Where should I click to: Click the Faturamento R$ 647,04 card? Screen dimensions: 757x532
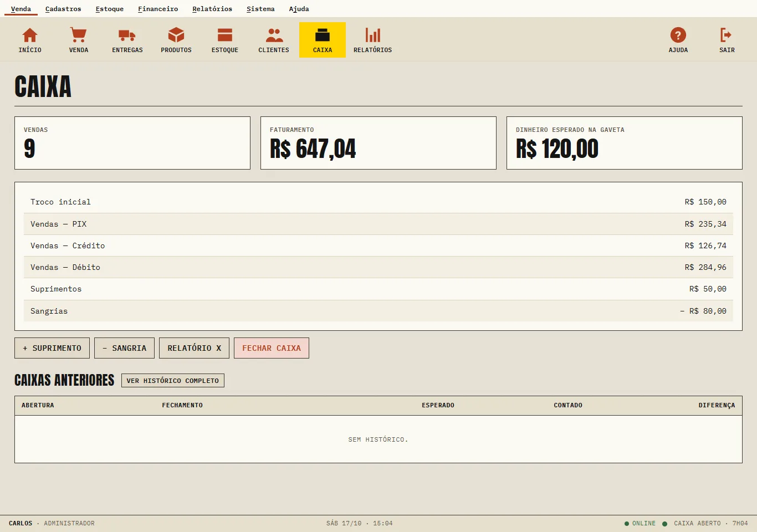pyautogui.click(x=378, y=143)
